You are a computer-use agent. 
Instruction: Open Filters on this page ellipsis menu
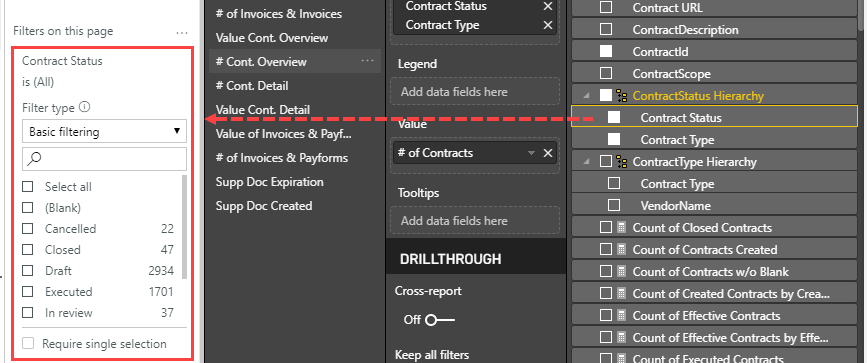[182, 33]
